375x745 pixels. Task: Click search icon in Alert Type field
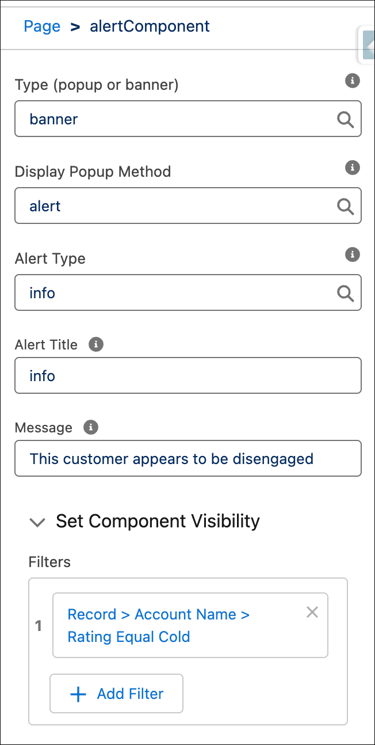click(346, 293)
